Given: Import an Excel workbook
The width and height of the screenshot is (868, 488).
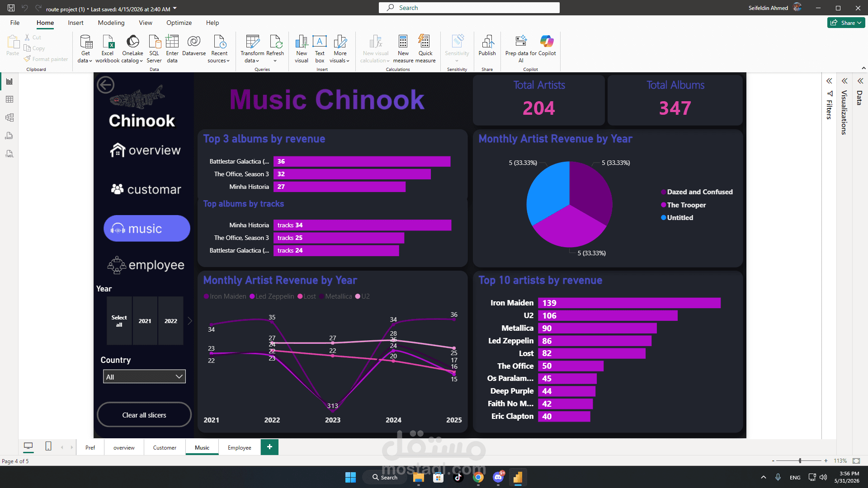Looking at the screenshot, I should coord(108,49).
